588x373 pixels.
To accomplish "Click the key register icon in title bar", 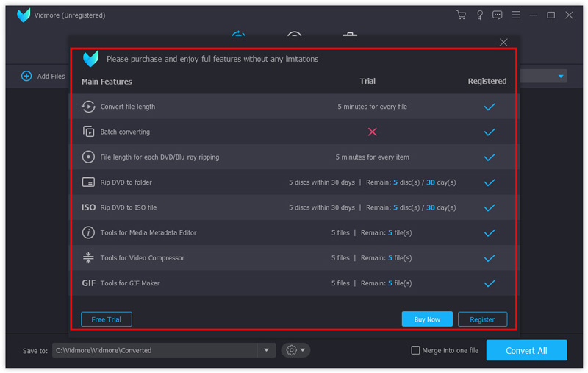I will pyautogui.click(x=480, y=15).
